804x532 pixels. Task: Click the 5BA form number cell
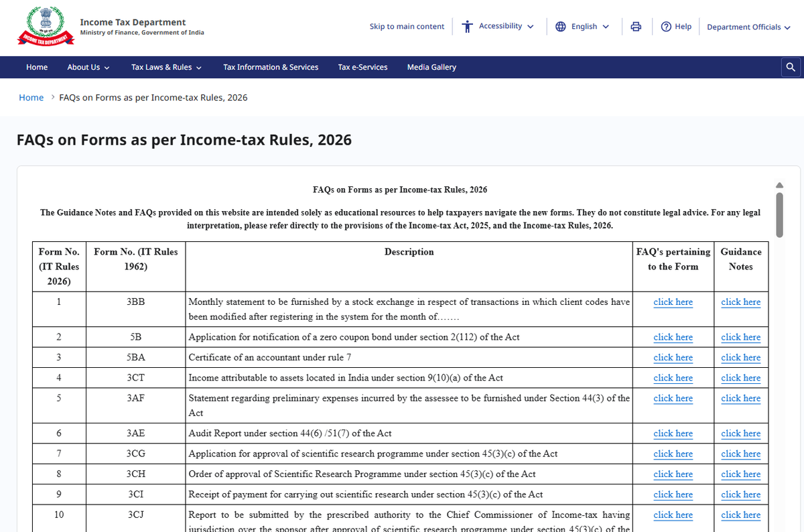pos(136,358)
